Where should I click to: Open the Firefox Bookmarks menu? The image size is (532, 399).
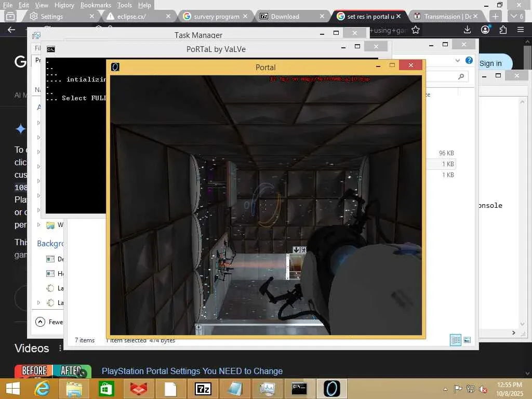tap(96, 5)
